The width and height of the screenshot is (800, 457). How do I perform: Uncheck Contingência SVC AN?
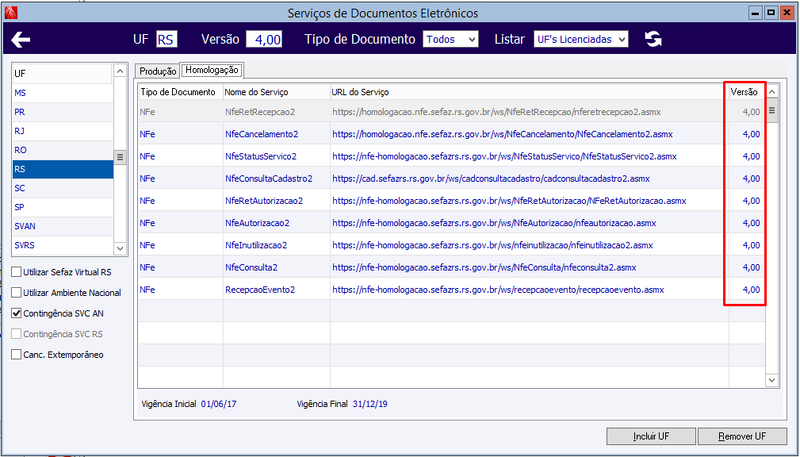(16, 314)
